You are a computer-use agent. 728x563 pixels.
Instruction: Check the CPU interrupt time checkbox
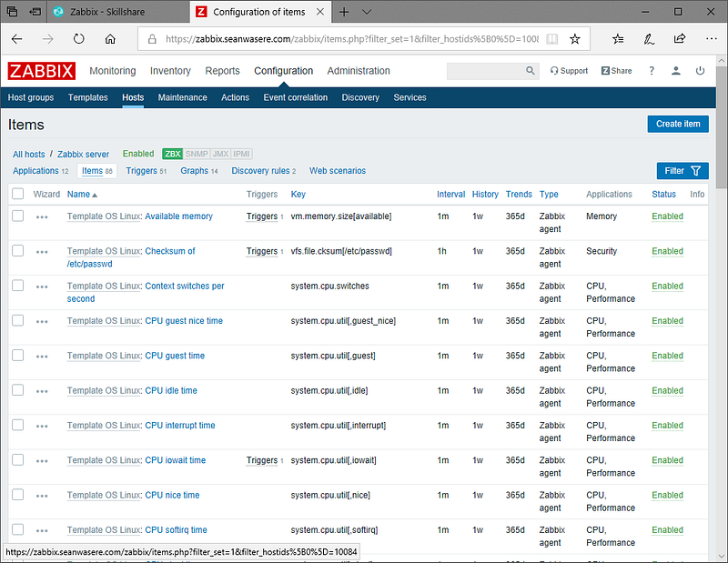[17, 425]
